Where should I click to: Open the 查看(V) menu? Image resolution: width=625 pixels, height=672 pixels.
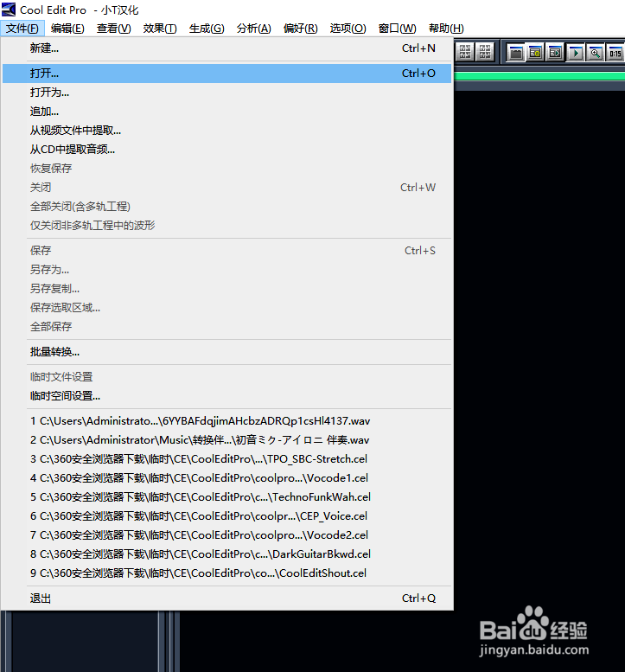pyautogui.click(x=113, y=29)
